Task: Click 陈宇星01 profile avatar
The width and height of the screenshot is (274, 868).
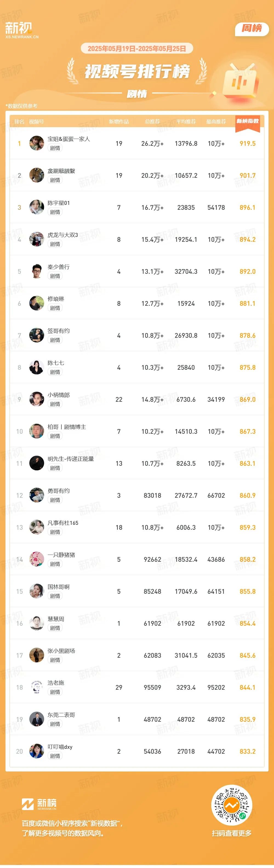Action: click(x=36, y=207)
